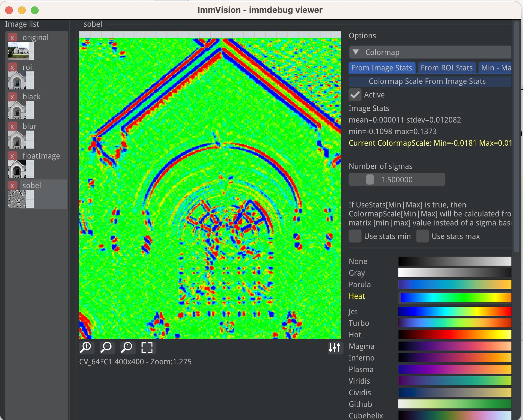Uncheck the Active checkbox
This screenshot has height=420, width=523.
pyautogui.click(x=355, y=95)
